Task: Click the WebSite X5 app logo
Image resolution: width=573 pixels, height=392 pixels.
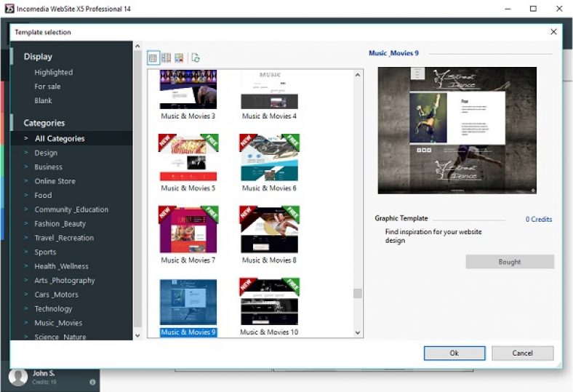Action: (9, 9)
